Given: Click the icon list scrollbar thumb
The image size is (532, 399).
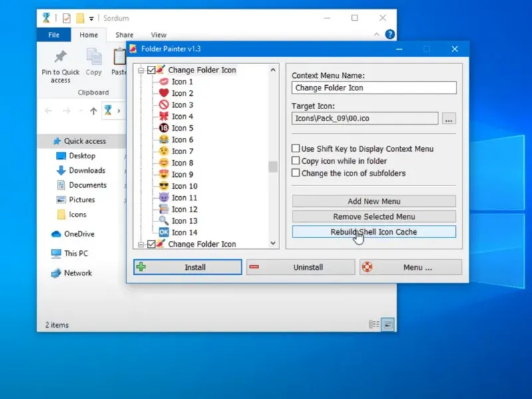Looking at the screenshot, I should click(273, 167).
